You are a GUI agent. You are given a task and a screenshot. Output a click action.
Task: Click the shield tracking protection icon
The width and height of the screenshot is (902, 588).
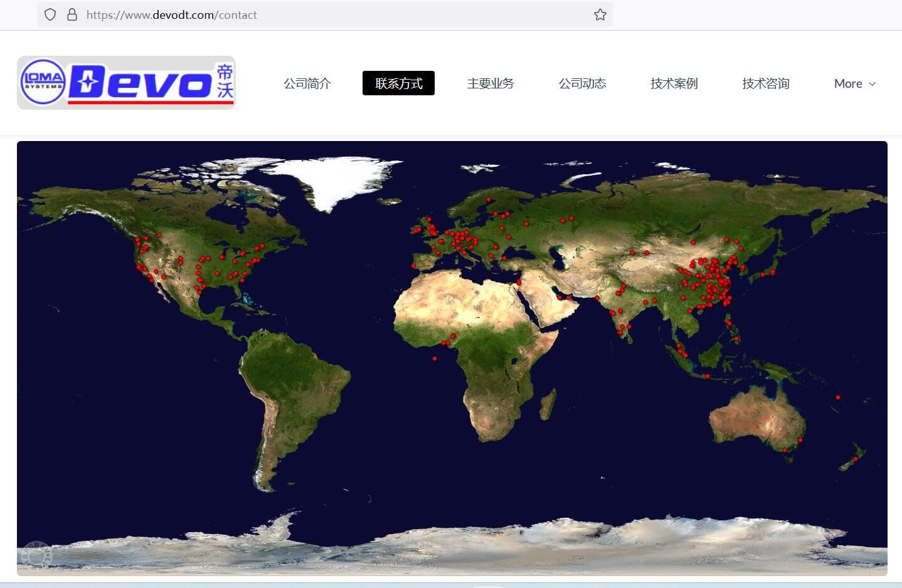pyautogui.click(x=51, y=14)
